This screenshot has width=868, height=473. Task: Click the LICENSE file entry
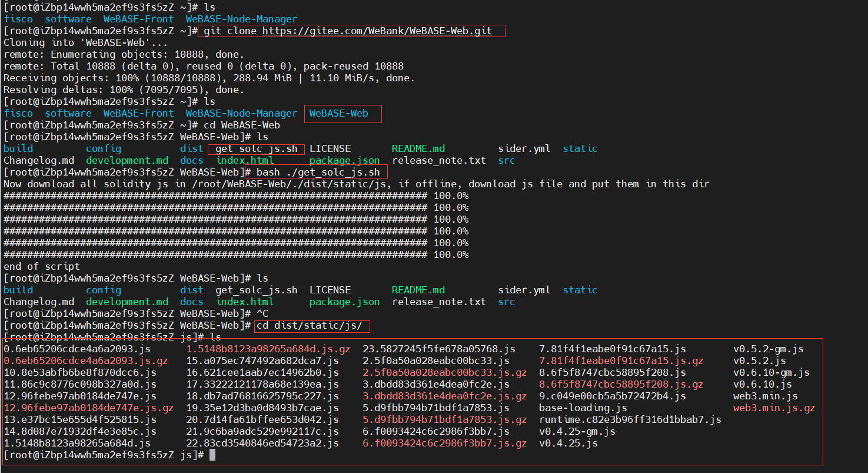point(330,148)
